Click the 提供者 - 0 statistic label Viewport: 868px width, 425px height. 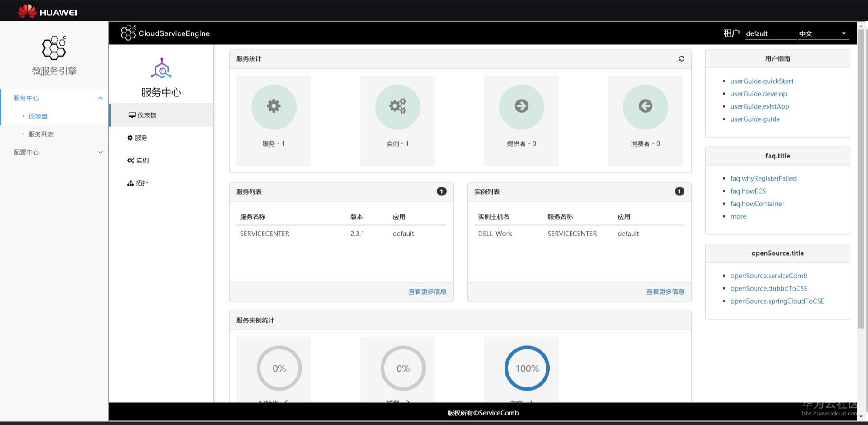[521, 144]
